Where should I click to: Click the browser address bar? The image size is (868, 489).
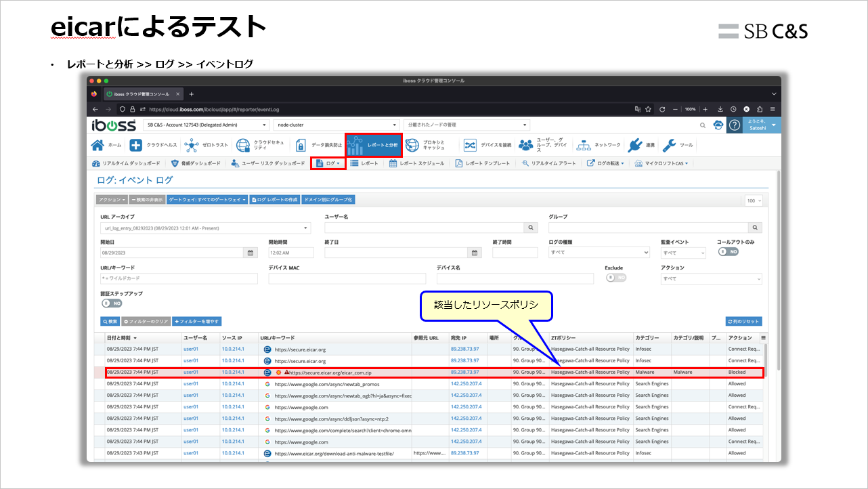379,109
